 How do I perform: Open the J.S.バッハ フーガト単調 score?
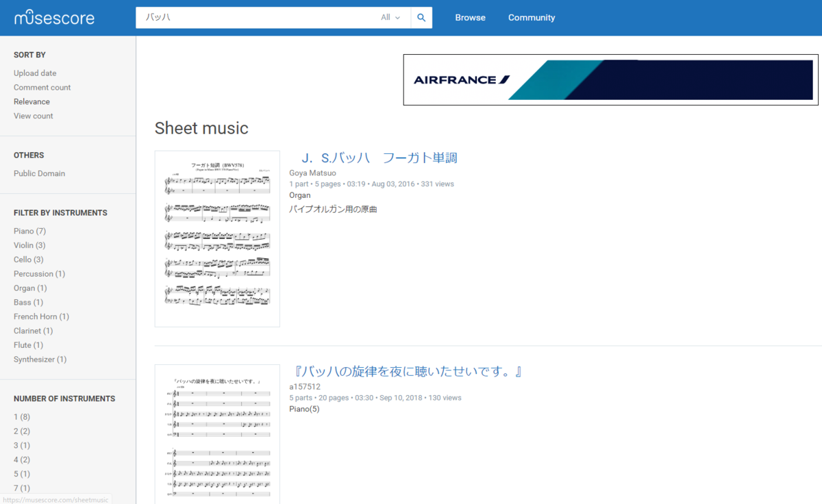click(x=381, y=157)
